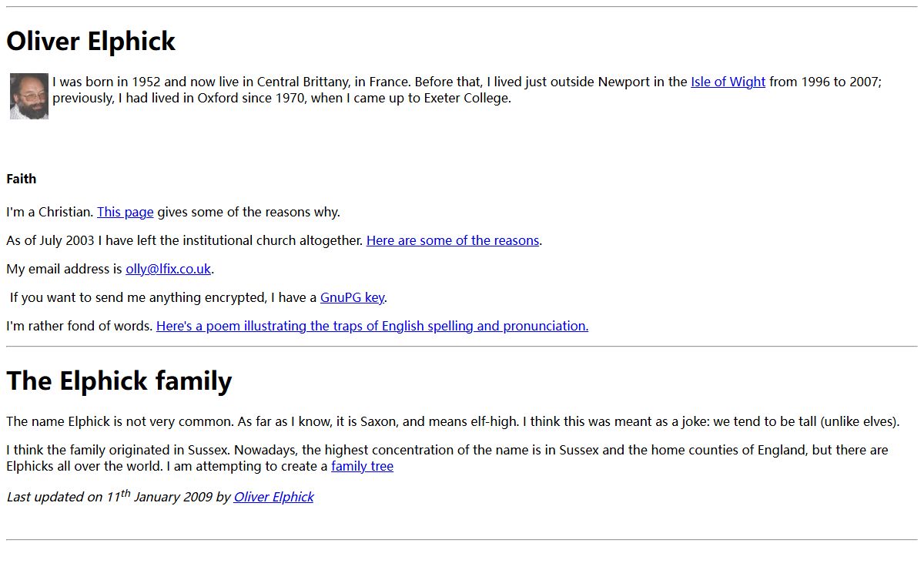924x570 pixels.
Task: Follow the "This page" link about faith
Action: pos(125,212)
